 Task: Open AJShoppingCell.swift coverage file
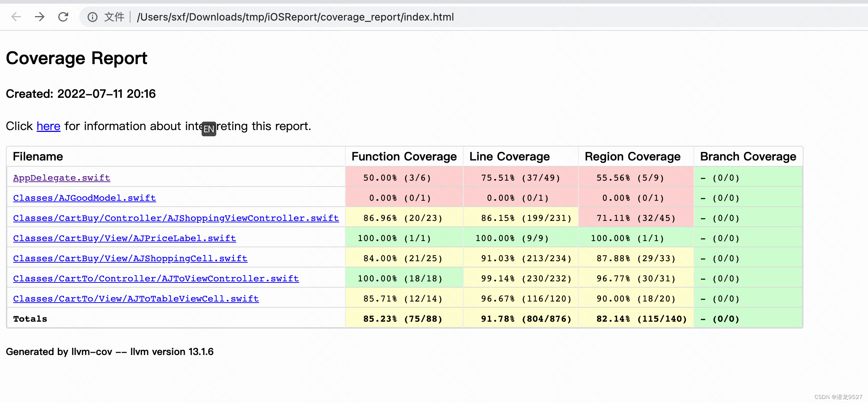point(130,258)
